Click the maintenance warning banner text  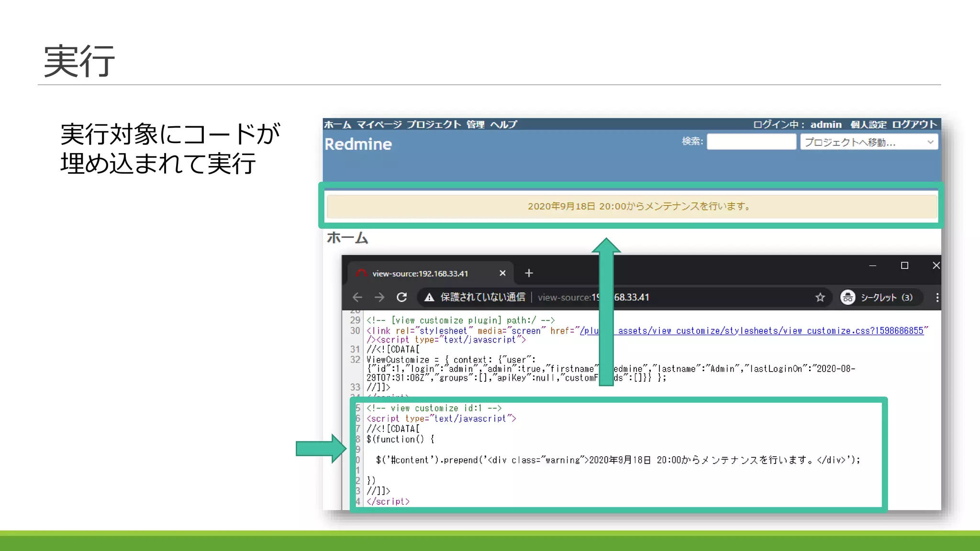[x=639, y=206]
